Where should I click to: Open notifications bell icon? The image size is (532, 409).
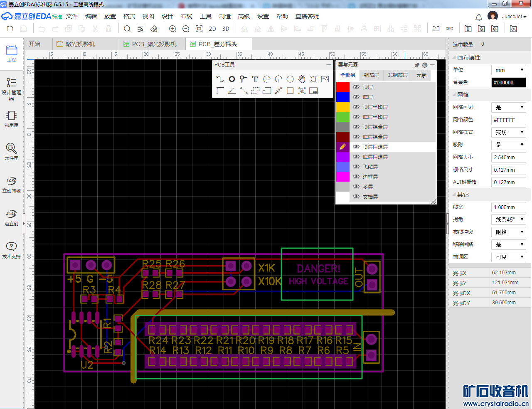click(x=479, y=17)
